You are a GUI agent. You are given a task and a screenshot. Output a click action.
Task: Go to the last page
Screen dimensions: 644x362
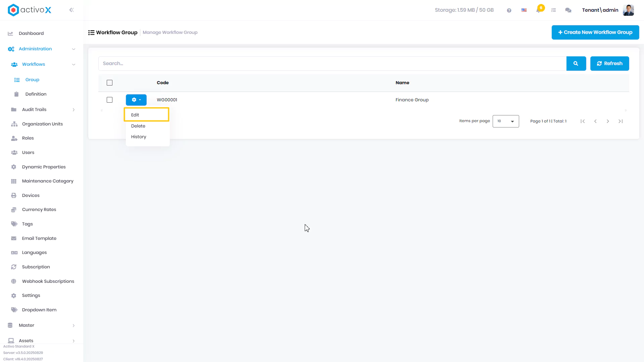621,121
